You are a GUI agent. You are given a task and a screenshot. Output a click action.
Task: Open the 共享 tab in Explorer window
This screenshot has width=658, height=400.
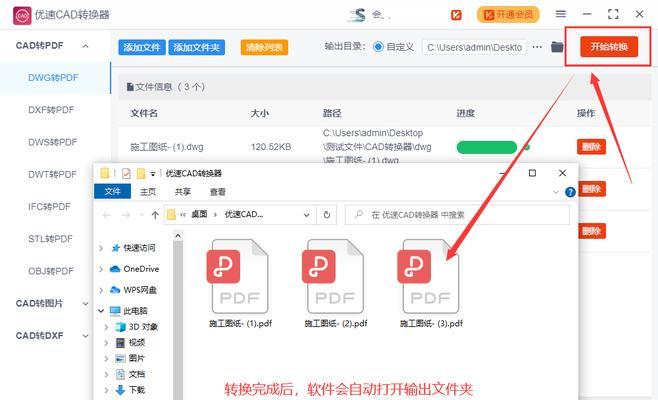[x=183, y=192]
